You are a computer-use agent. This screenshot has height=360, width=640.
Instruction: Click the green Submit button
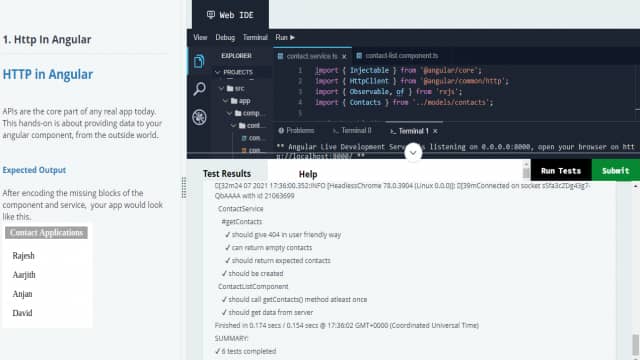(616, 171)
